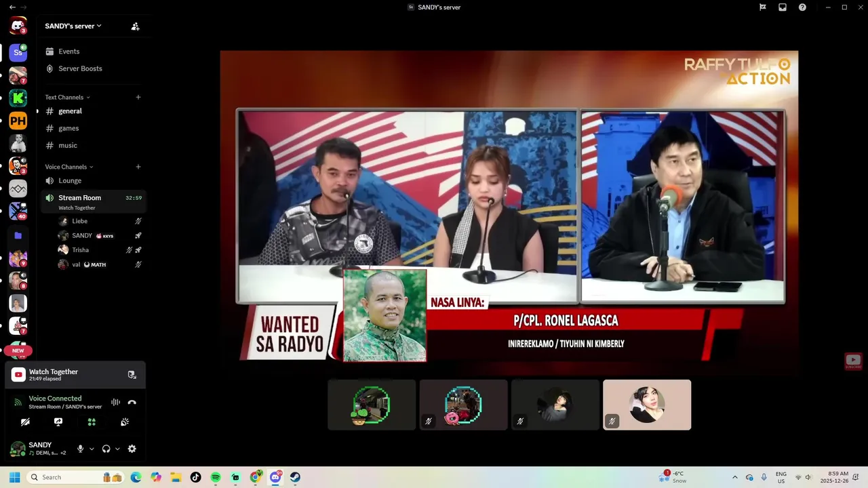Go back with navigation arrow
This screenshot has width=868, height=488.
pos(12,7)
